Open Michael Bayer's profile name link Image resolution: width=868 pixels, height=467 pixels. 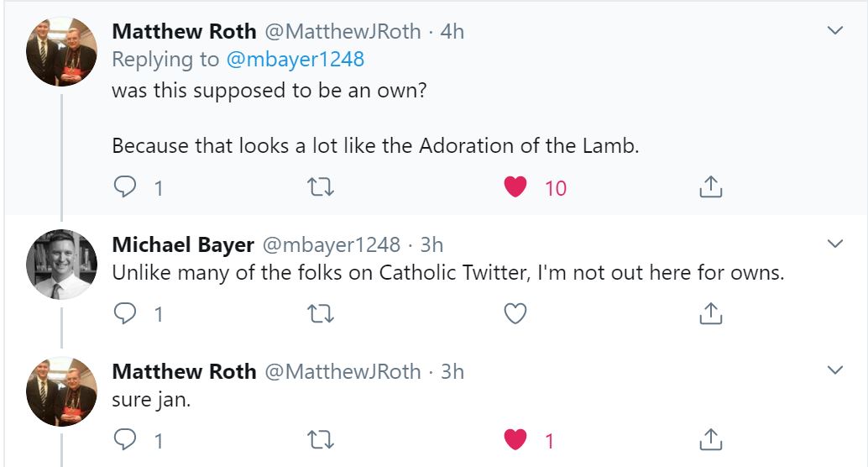183,245
